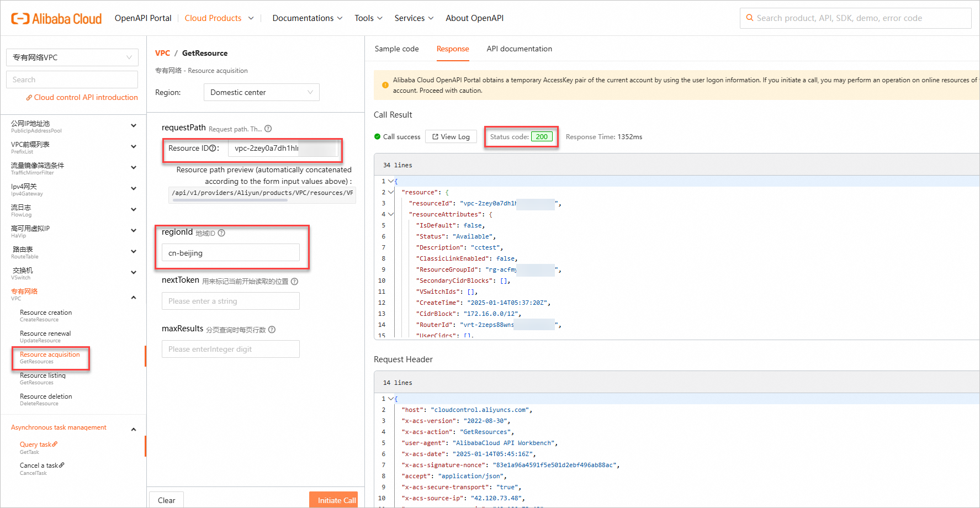
Task: Open the 专有网络VPC product selector
Action: tap(72, 57)
